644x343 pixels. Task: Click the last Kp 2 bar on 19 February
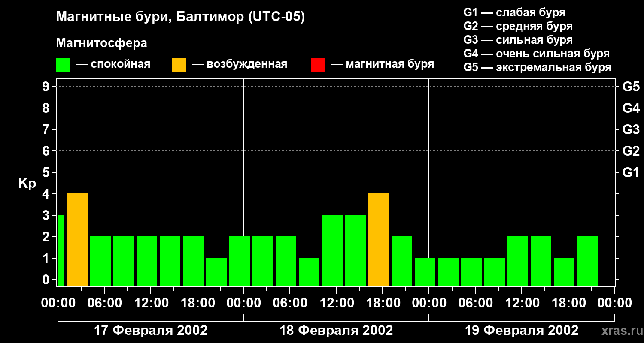click(x=587, y=261)
